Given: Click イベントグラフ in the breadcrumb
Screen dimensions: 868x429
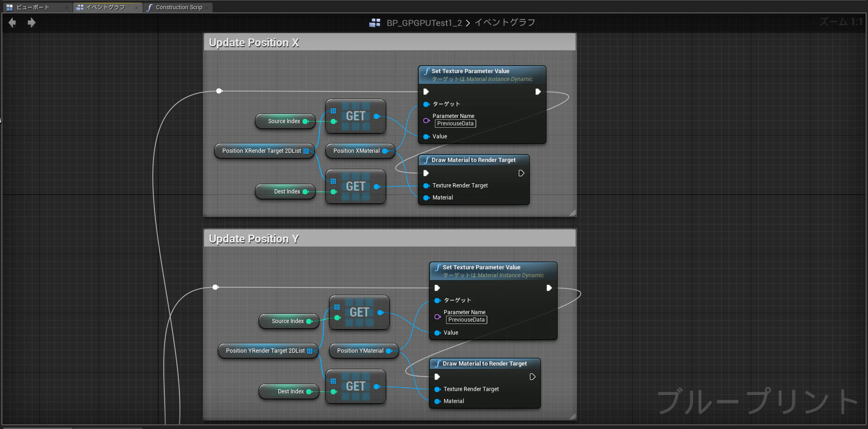Looking at the screenshot, I should pyautogui.click(x=505, y=23).
